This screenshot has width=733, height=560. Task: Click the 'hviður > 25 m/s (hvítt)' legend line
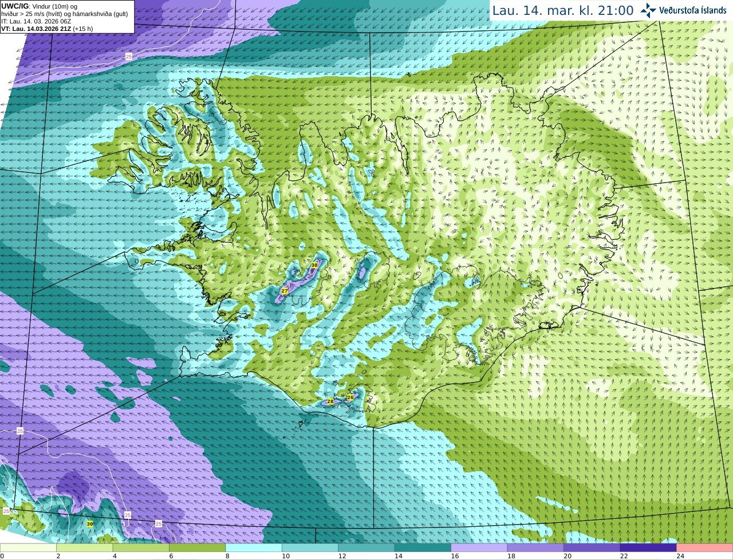tap(65, 14)
